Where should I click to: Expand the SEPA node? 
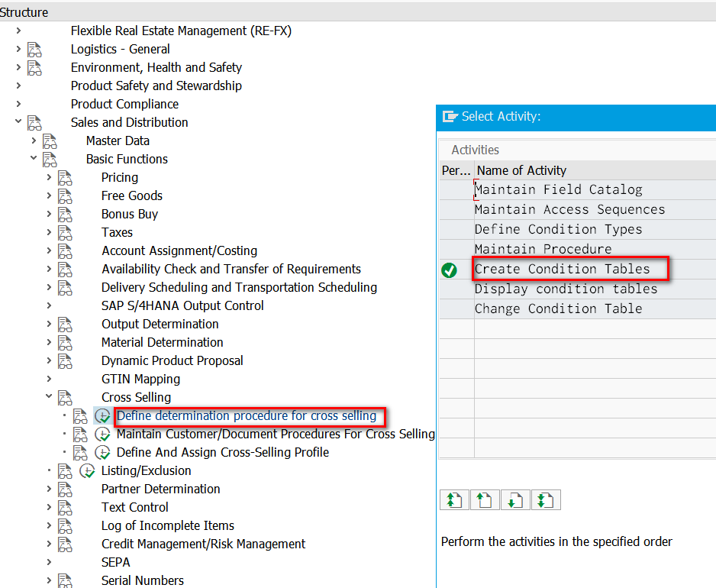click(x=49, y=562)
